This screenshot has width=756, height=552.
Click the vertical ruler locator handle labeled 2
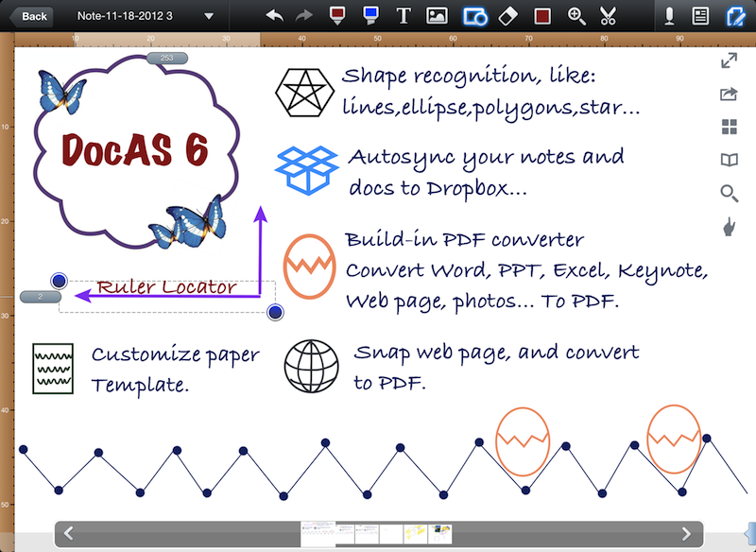(41, 297)
